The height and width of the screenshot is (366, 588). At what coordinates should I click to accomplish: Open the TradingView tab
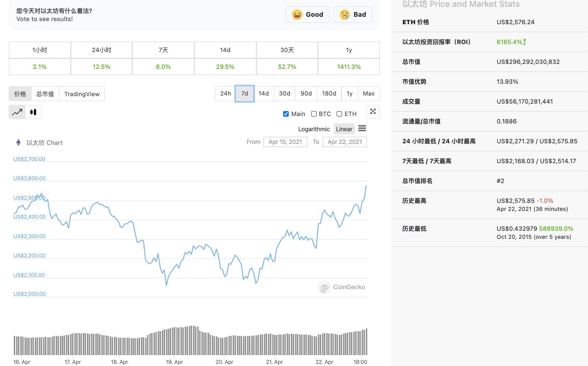[x=82, y=94]
